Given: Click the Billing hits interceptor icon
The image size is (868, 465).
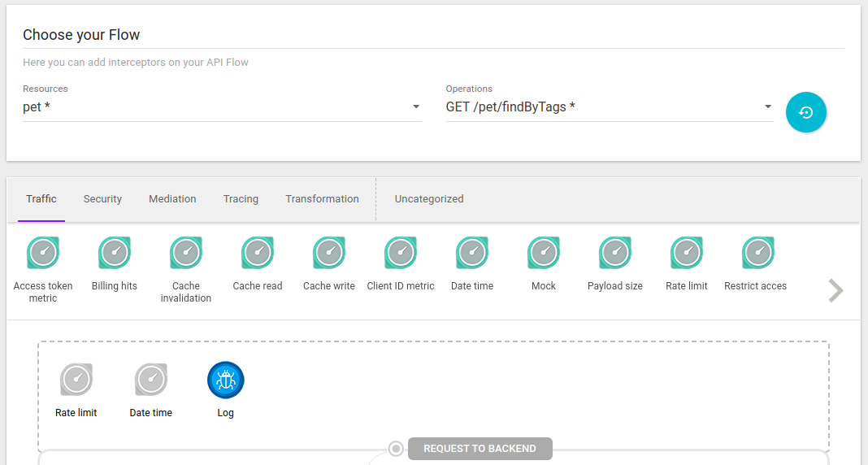Looking at the screenshot, I should 115,253.
